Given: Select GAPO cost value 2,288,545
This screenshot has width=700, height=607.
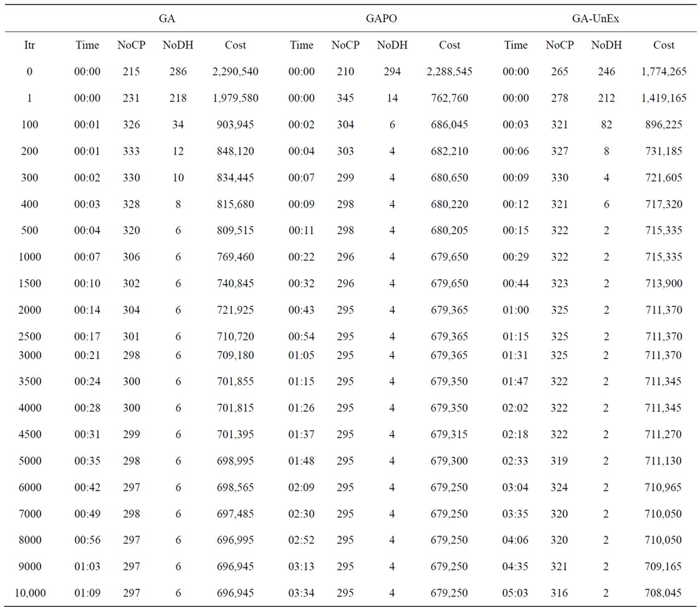Looking at the screenshot, I should coord(449,72).
